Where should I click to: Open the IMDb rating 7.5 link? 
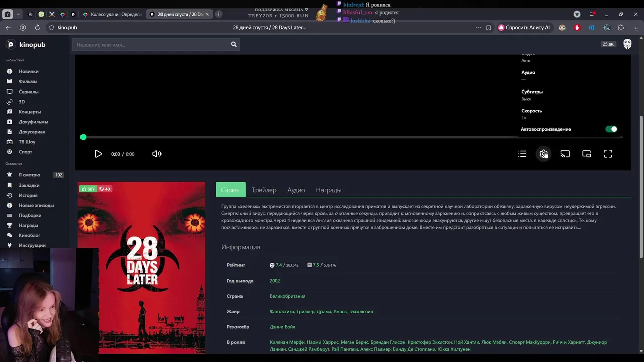pos(316,265)
